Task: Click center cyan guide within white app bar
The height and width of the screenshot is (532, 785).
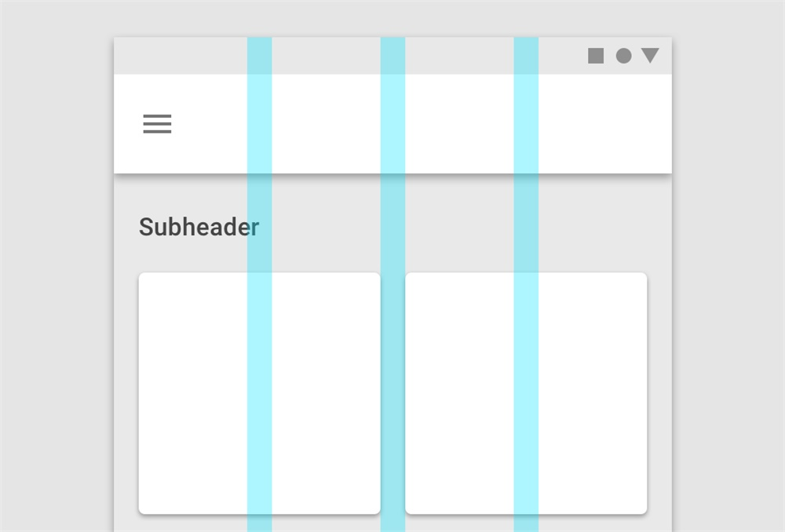Action: 392,124
